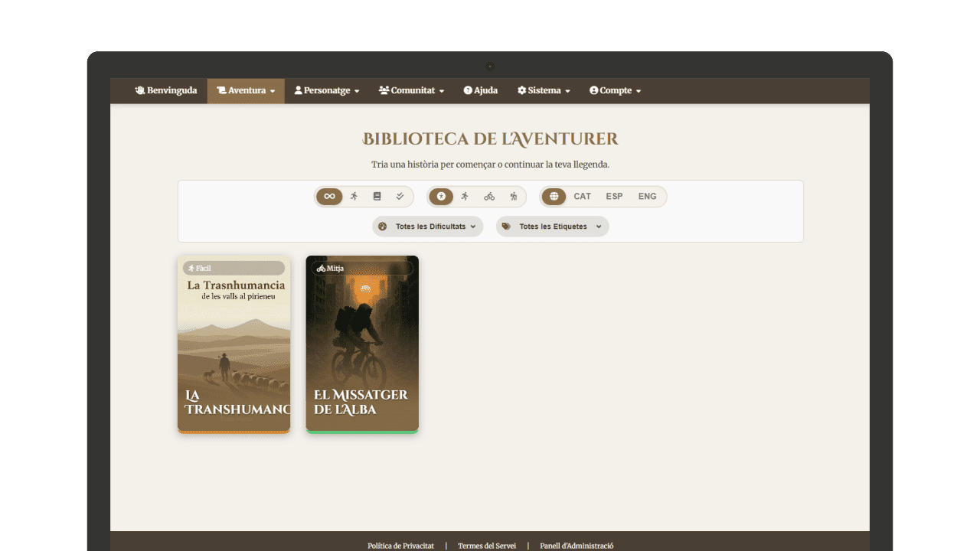
Task: Filter by the hiker icon
Action: [513, 197]
